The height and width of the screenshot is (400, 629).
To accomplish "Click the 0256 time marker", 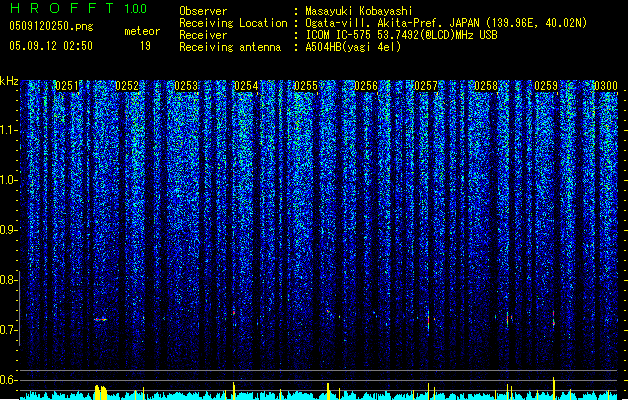I will (x=366, y=86).
